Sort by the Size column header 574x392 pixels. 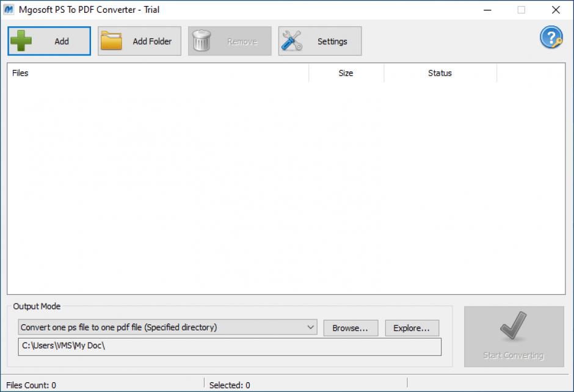click(x=346, y=73)
